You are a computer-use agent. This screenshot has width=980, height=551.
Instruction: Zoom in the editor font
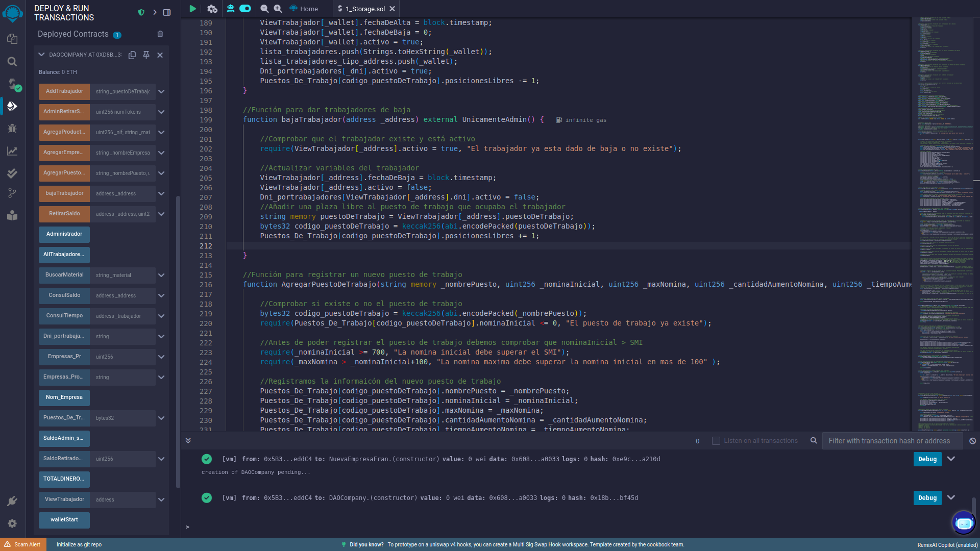pos(278,9)
